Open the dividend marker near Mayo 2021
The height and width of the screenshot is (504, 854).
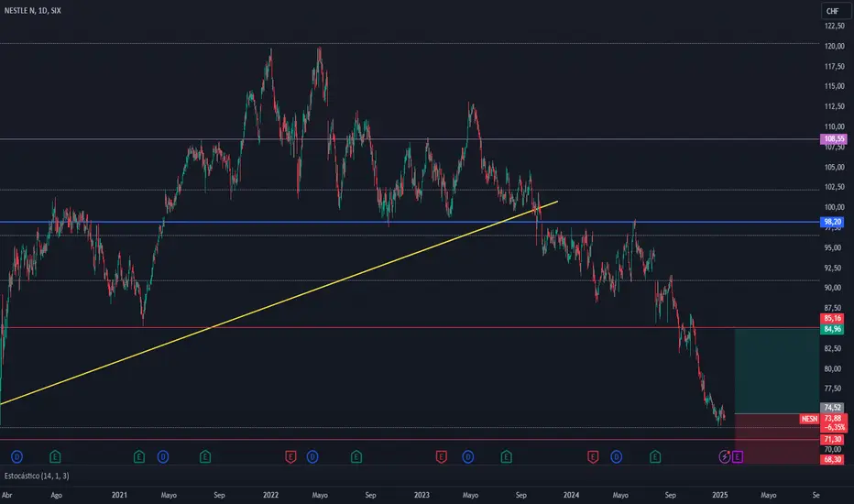163,456
